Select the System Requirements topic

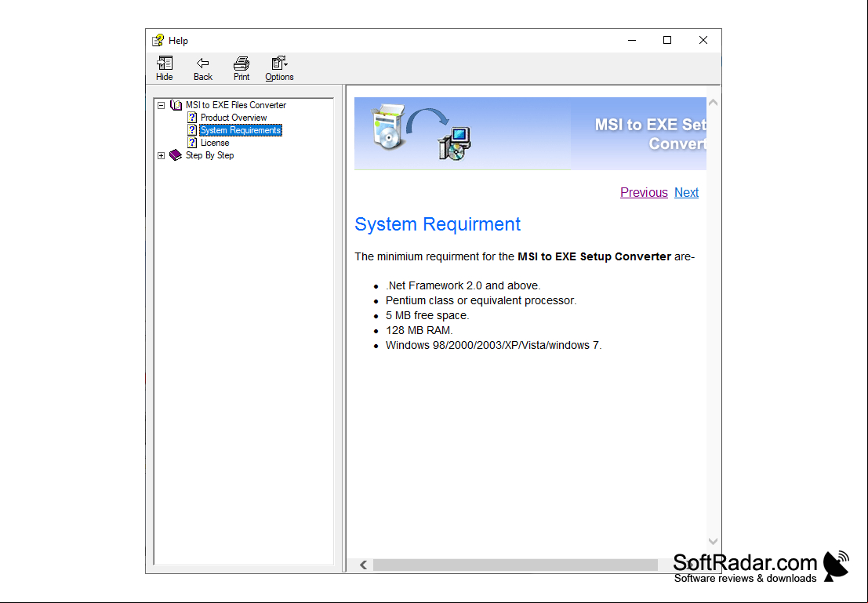point(241,130)
